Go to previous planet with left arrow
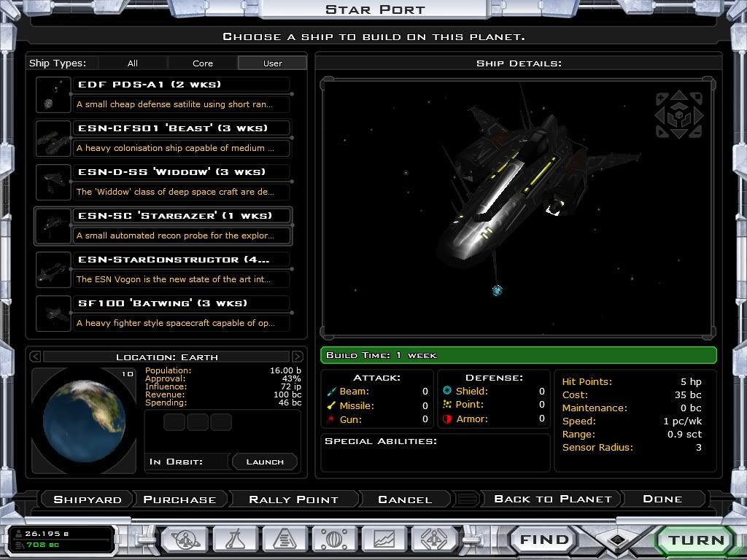 (35, 356)
